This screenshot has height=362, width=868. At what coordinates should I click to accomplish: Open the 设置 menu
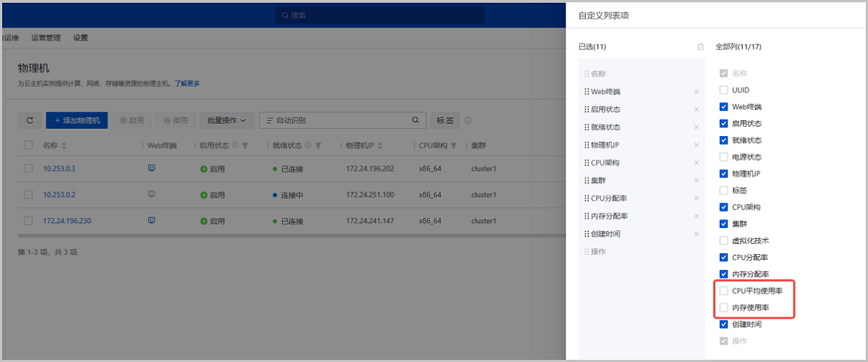click(80, 38)
